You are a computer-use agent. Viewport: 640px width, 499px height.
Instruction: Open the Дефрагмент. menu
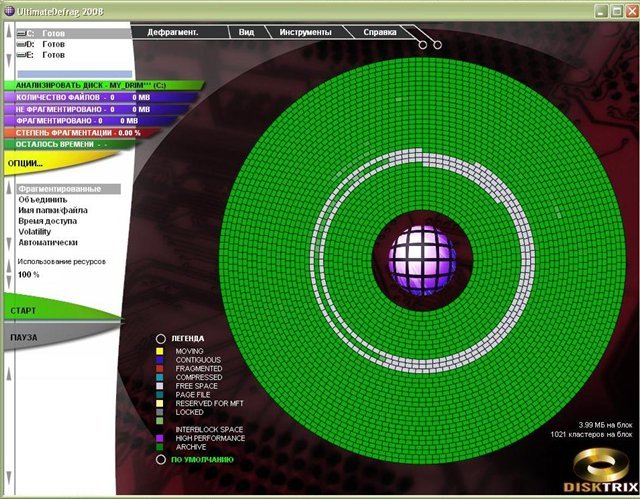coord(173,32)
